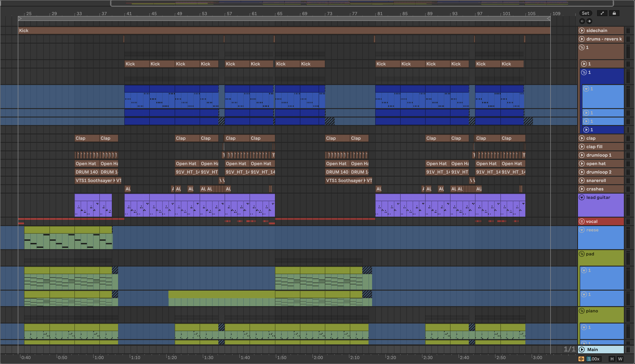Viewport: 635px width, 364px height.
Task: Fold the piano group track
Action: 582,311
